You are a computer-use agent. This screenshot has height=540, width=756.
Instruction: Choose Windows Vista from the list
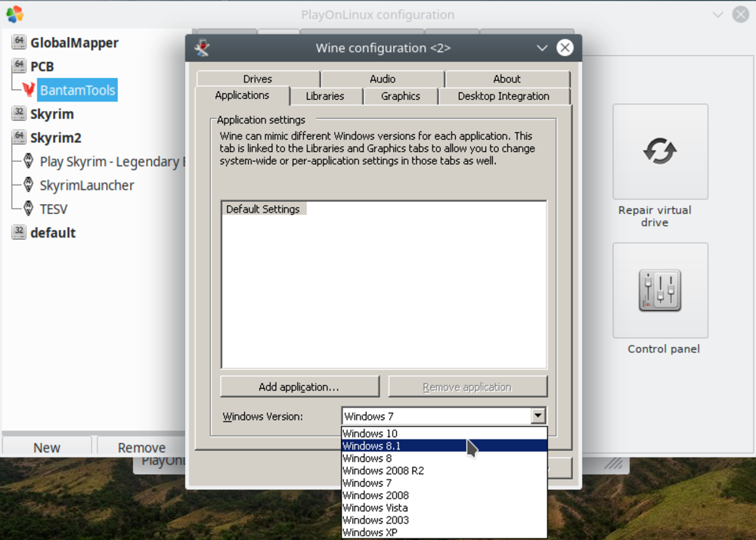tap(444, 507)
